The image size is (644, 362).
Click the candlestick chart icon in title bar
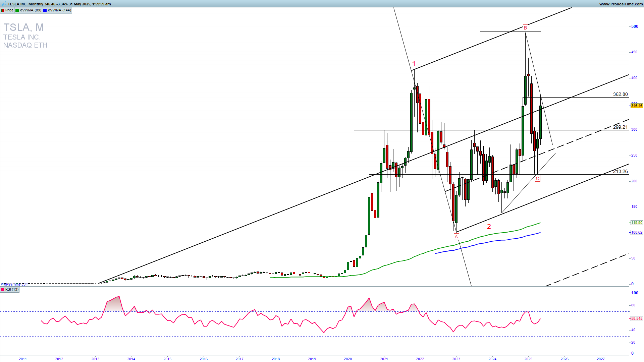point(4,4)
